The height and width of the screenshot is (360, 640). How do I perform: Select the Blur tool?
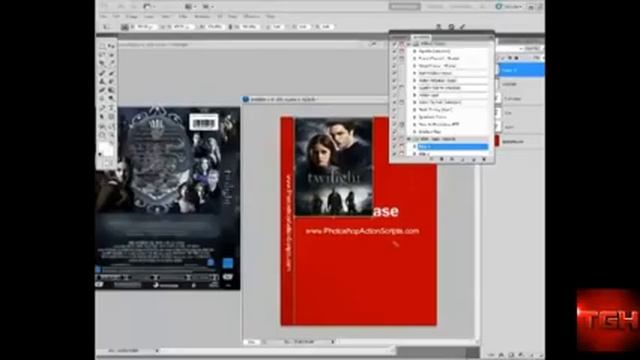[x=102, y=99]
